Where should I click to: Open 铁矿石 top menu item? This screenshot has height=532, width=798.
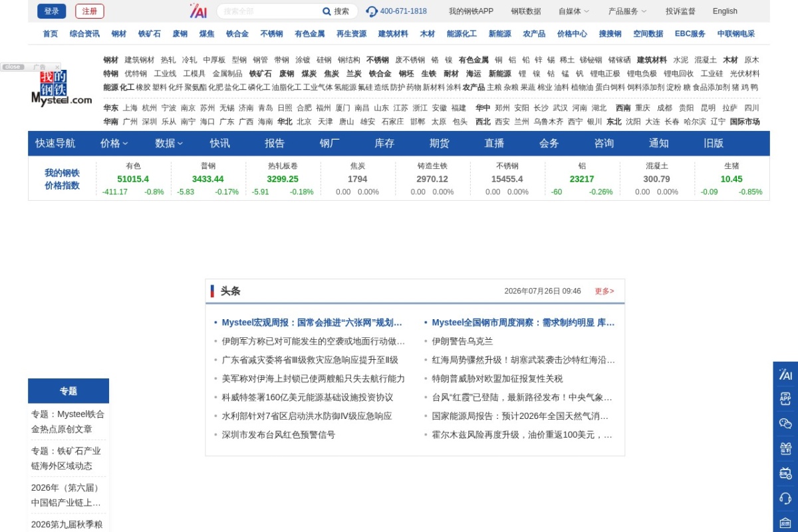click(x=150, y=34)
